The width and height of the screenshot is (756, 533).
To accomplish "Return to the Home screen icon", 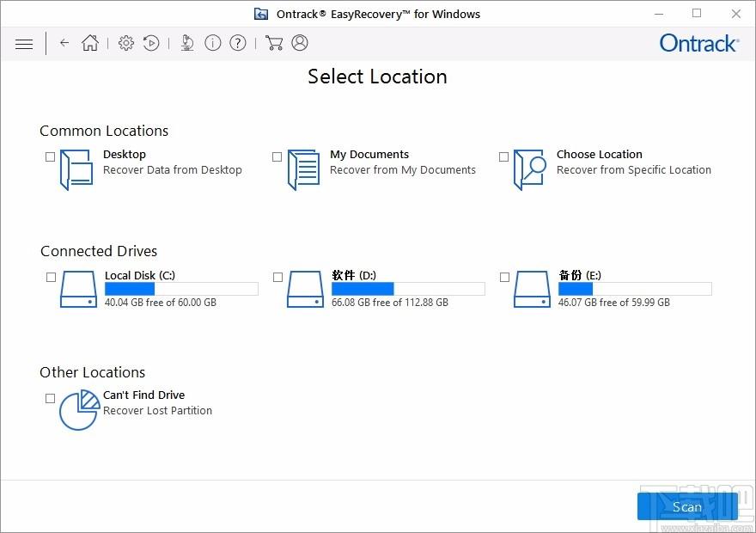I will (90, 43).
